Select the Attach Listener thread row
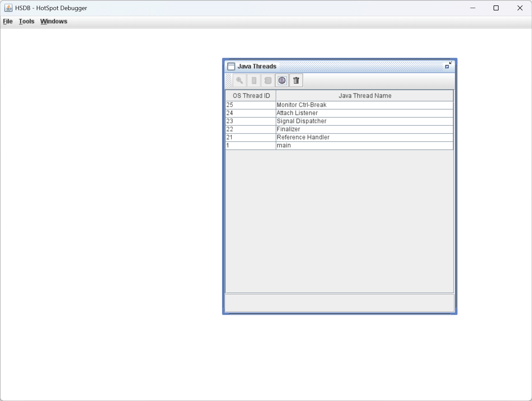Image resolution: width=532 pixels, height=401 pixels. [339, 113]
